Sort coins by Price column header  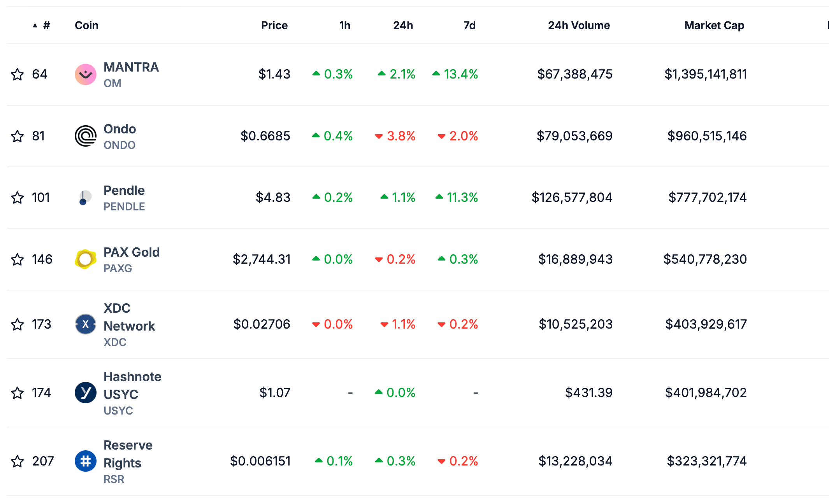click(x=274, y=26)
